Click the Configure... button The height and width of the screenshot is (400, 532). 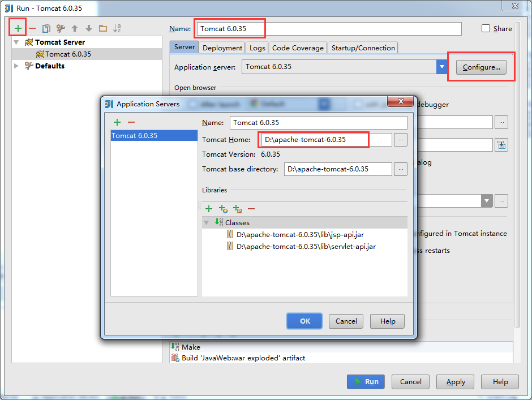pyautogui.click(x=481, y=67)
